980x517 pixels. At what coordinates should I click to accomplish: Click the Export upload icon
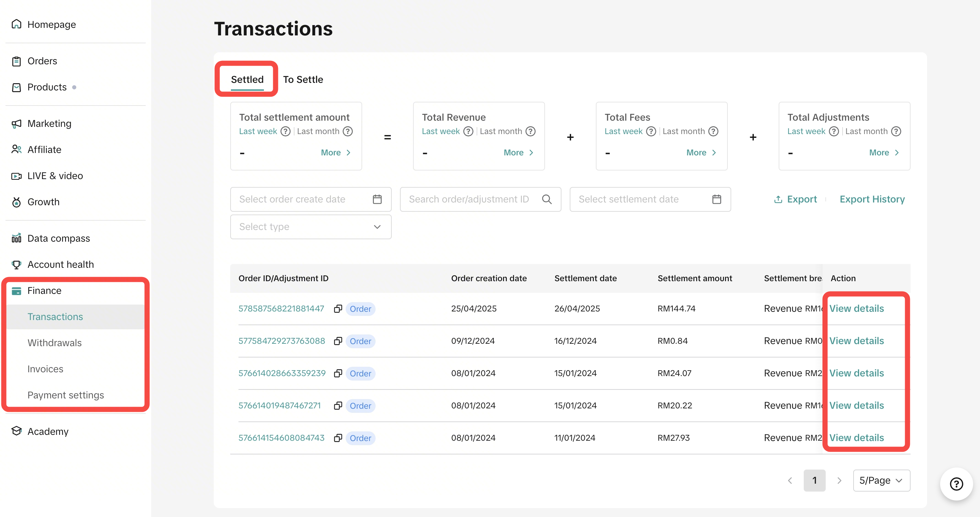[778, 199]
